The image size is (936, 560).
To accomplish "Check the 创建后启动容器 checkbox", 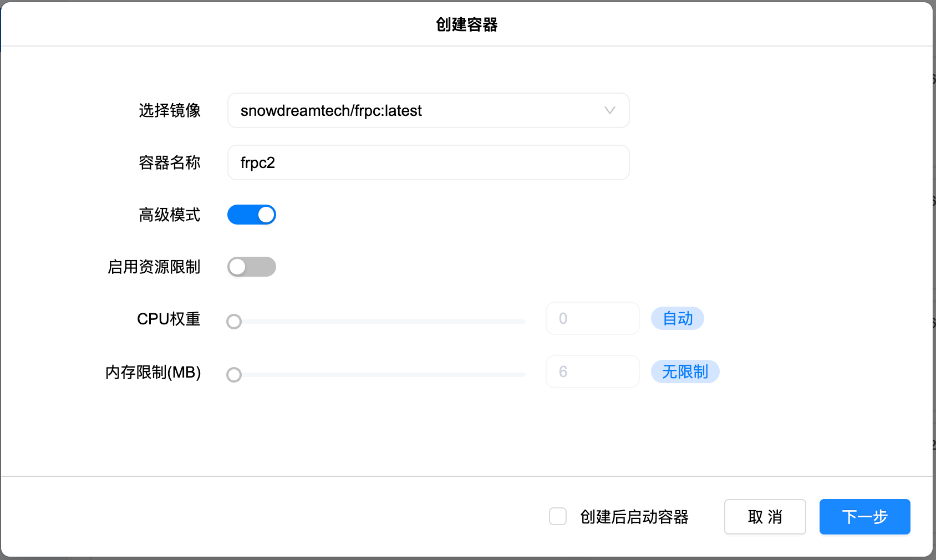I will pos(557,517).
